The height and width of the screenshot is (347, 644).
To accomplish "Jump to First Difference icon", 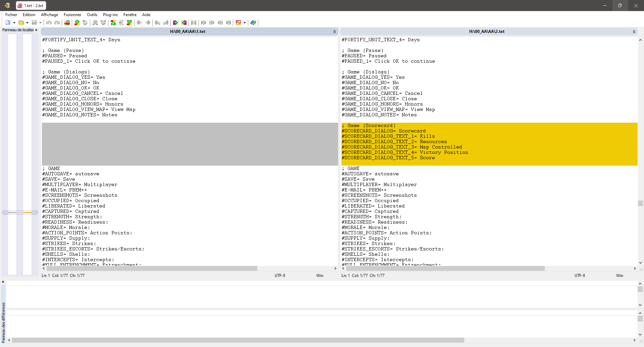I will [x=113, y=23].
